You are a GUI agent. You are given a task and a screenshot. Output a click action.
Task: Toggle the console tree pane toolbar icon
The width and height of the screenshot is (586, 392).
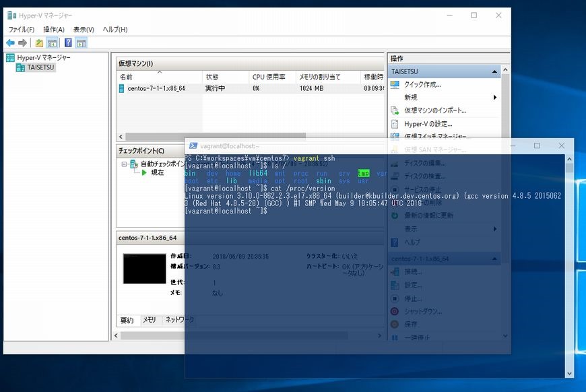point(52,43)
